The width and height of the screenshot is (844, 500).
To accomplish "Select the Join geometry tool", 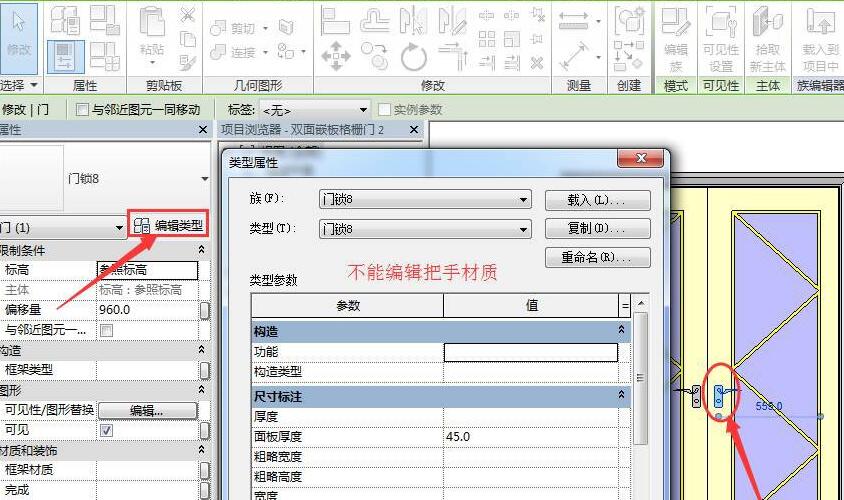I will pos(233,52).
